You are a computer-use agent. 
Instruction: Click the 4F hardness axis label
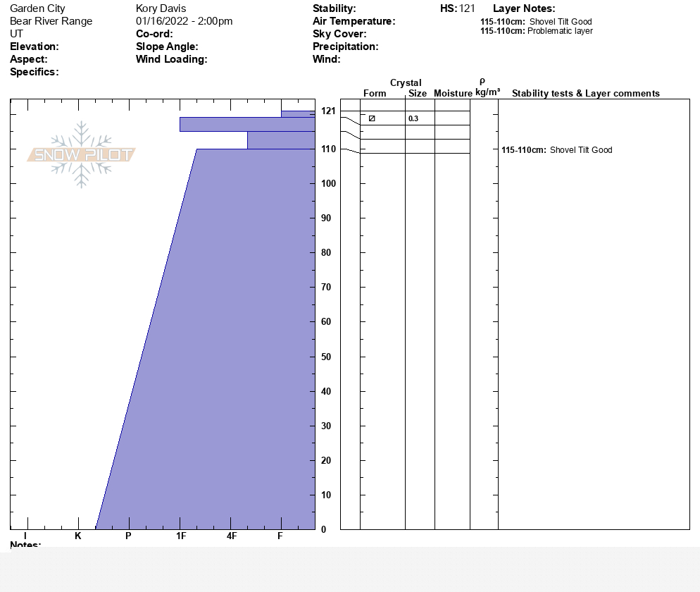(x=231, y=536)
